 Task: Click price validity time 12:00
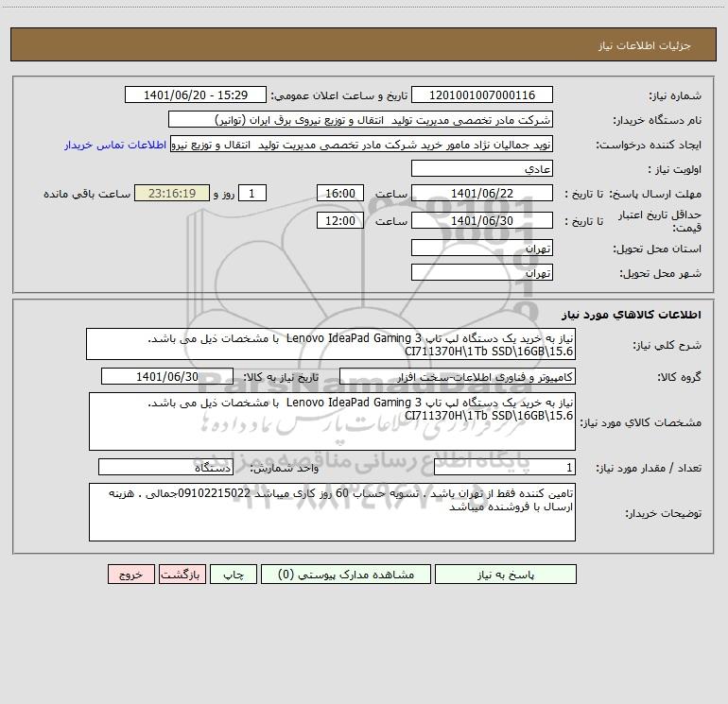click(339, 220)
